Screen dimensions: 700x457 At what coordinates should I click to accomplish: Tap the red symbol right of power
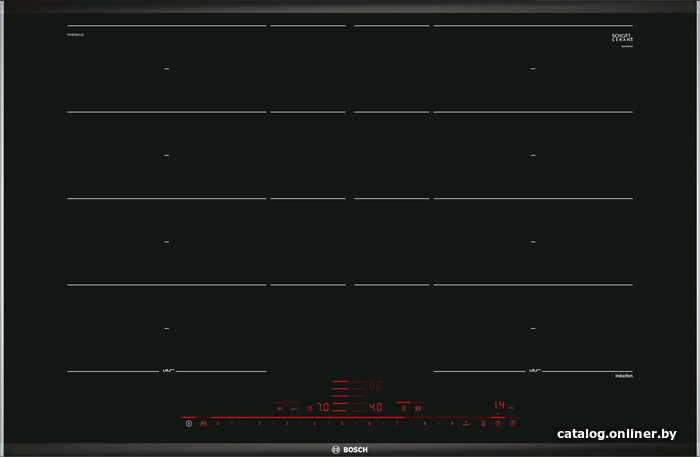(x=202, y=424)
